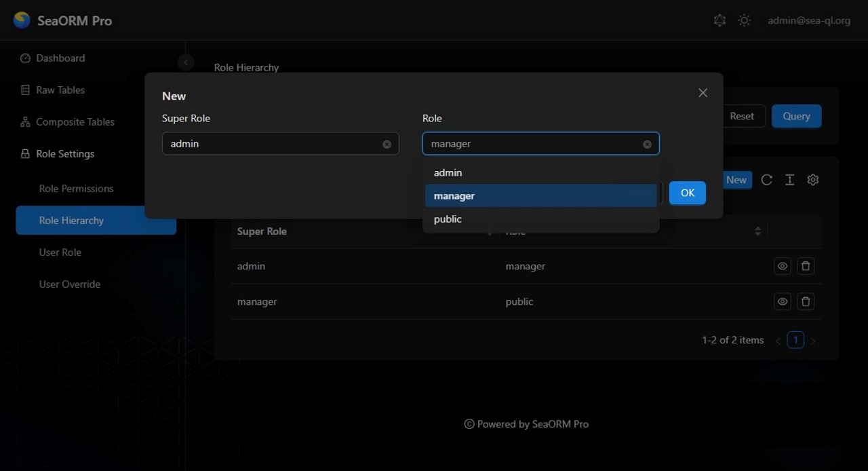Refresh the role hierarchy table
The height and width of the screenshot is (471, 868).
tap(766, 180)
